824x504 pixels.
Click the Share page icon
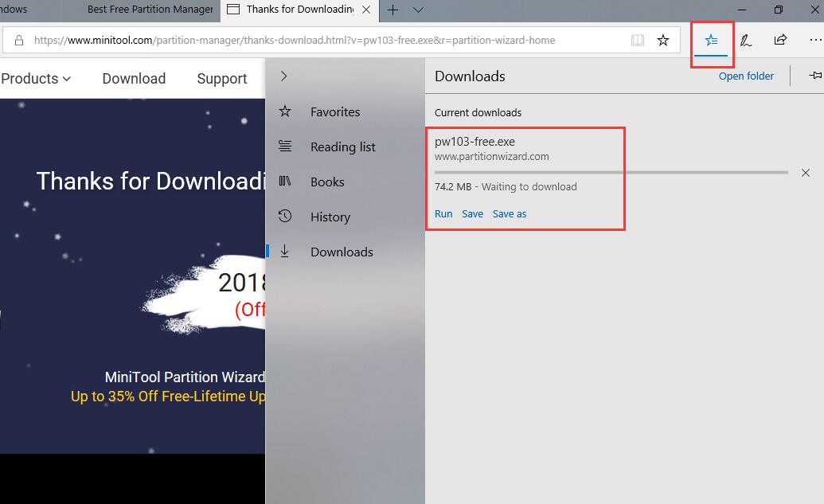[x=780, y=40]
